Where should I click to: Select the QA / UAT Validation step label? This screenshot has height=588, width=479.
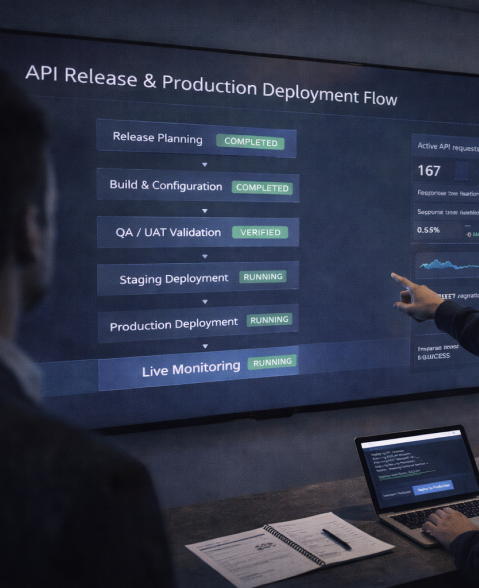click(x=168, y=232)
